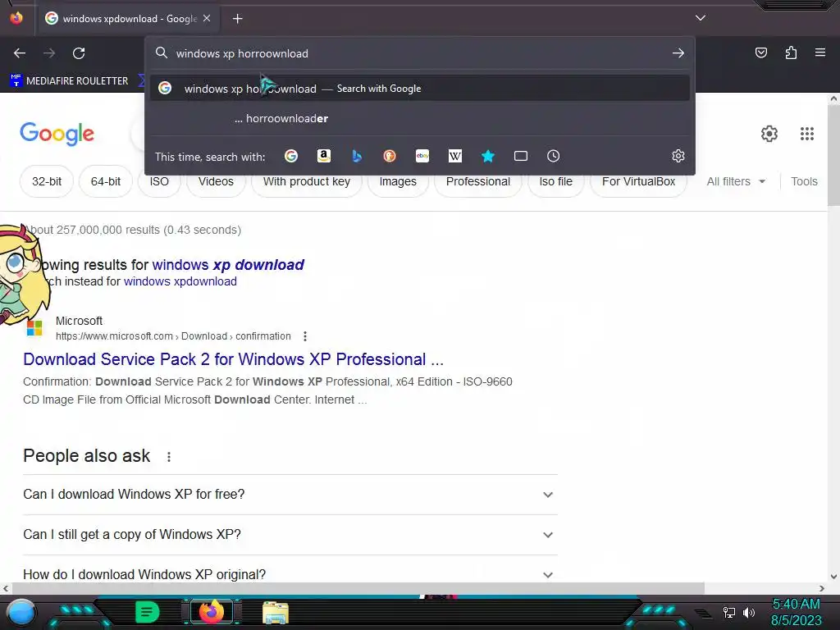Apply the With product key chip
Image resolution: width=840 pixels, height=630 pixels.
307,181
